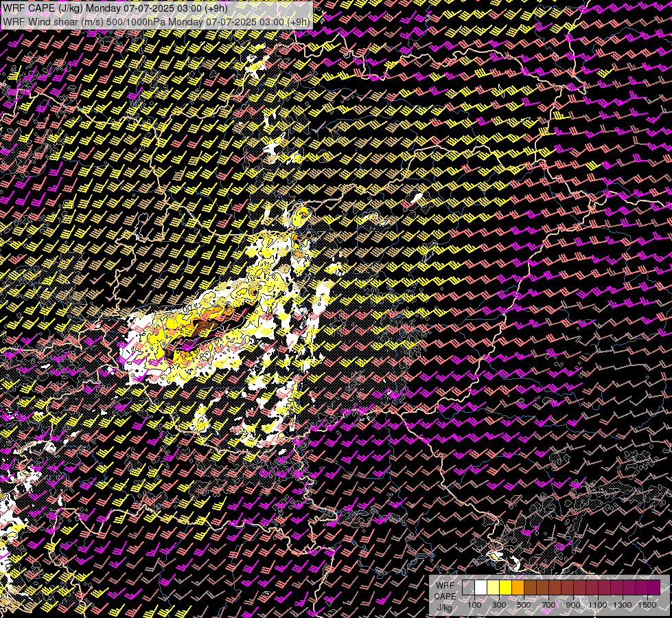Viewport: 672px width, 618px height.
Task: Click the legend label '900'
Action: [573, 605]
